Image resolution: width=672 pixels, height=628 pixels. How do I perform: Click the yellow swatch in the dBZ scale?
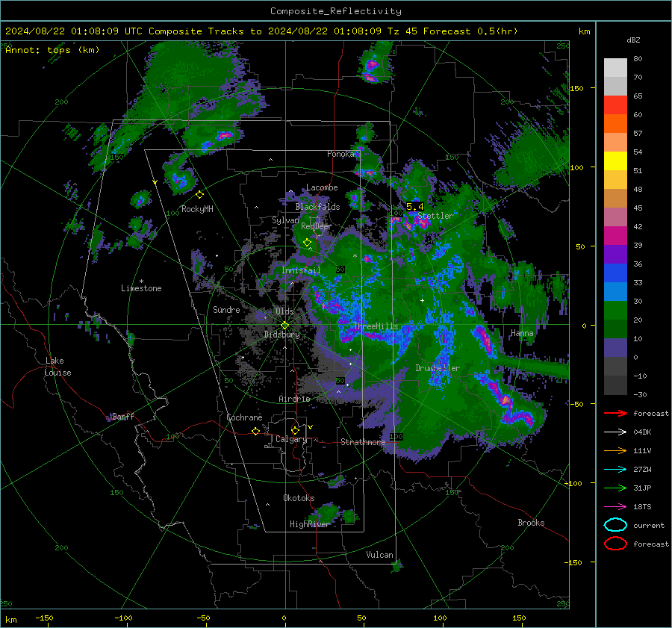pyautogui.click(x=615, y=161)
